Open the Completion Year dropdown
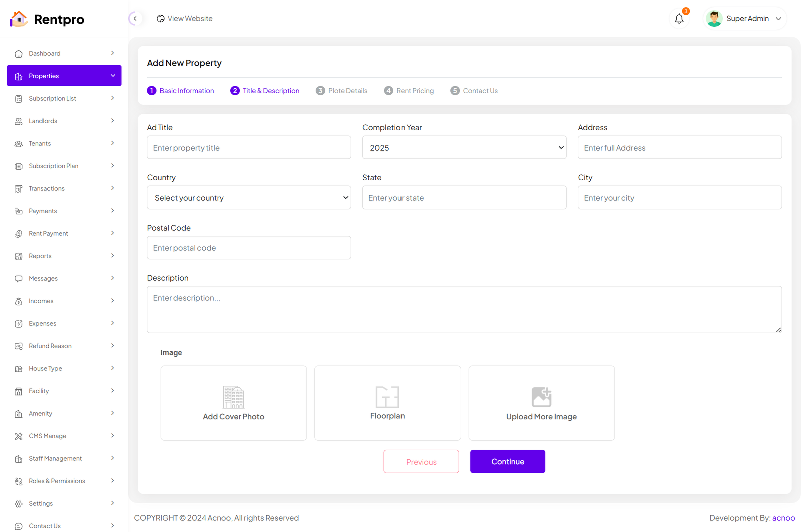The height and width of the screenshot is (532, 801). point(464,148)
